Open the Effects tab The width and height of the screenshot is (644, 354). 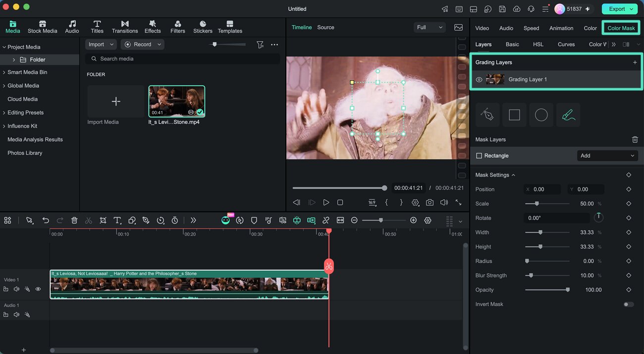[x=153, y=27]
